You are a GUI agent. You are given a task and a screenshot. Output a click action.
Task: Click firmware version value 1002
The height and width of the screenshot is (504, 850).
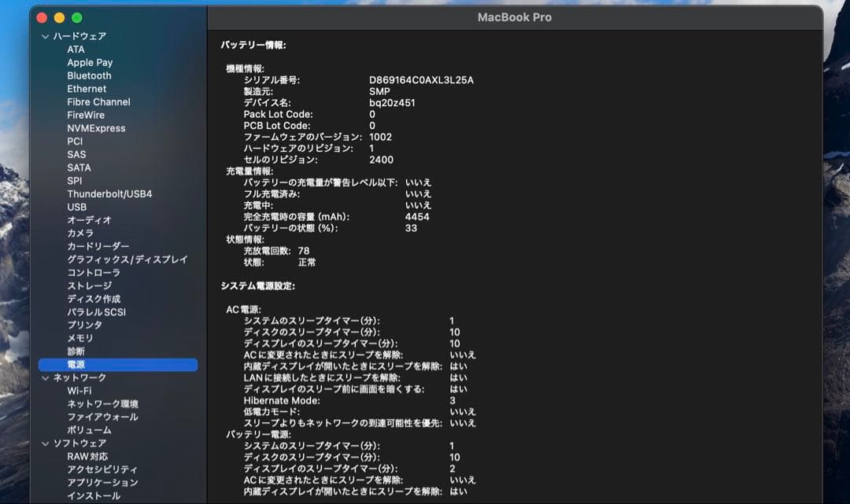point(380,137)
